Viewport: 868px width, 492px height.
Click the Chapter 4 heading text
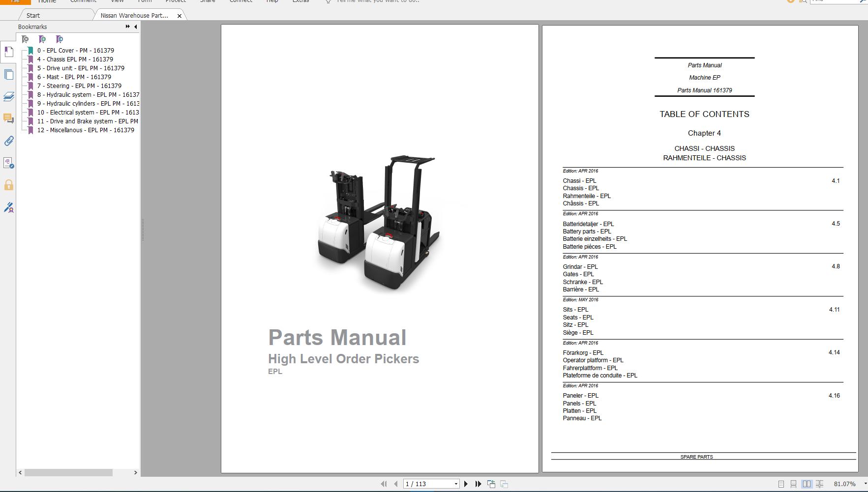tap(704, 133)
